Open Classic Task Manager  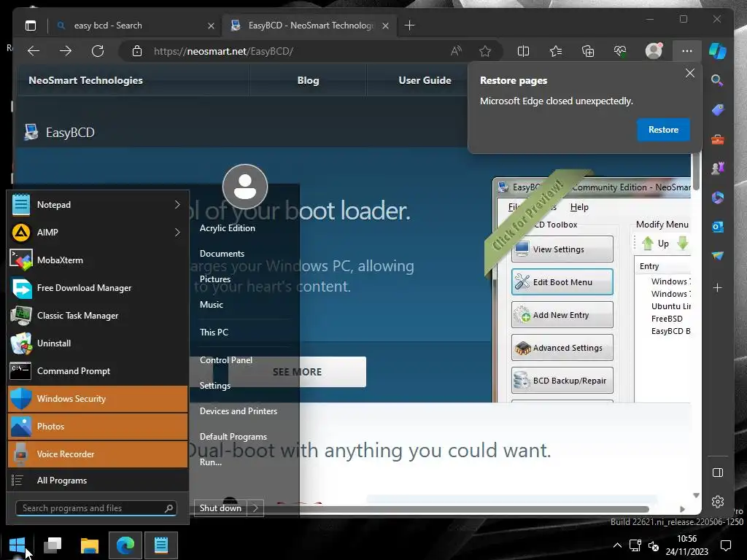pyautogui.click(x=98, y=315)
